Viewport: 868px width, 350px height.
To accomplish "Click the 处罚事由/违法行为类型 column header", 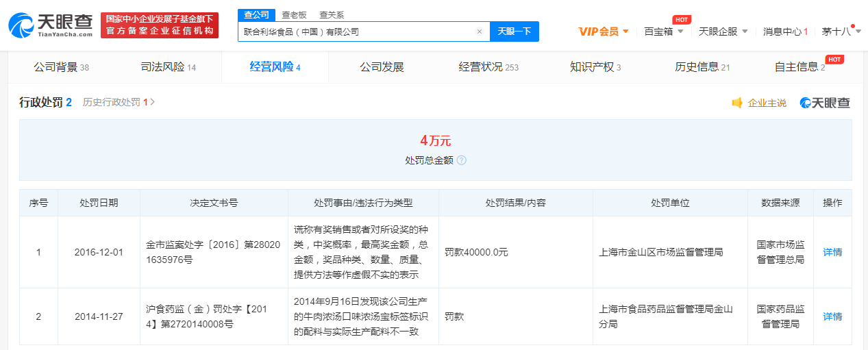I will click(363, 203).
